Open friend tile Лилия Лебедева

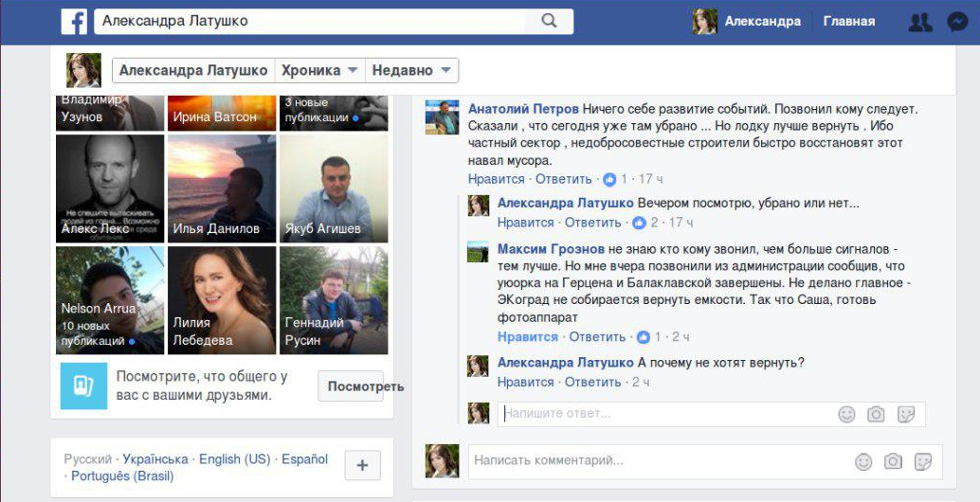pyautogui.click(x=222, y=300)
